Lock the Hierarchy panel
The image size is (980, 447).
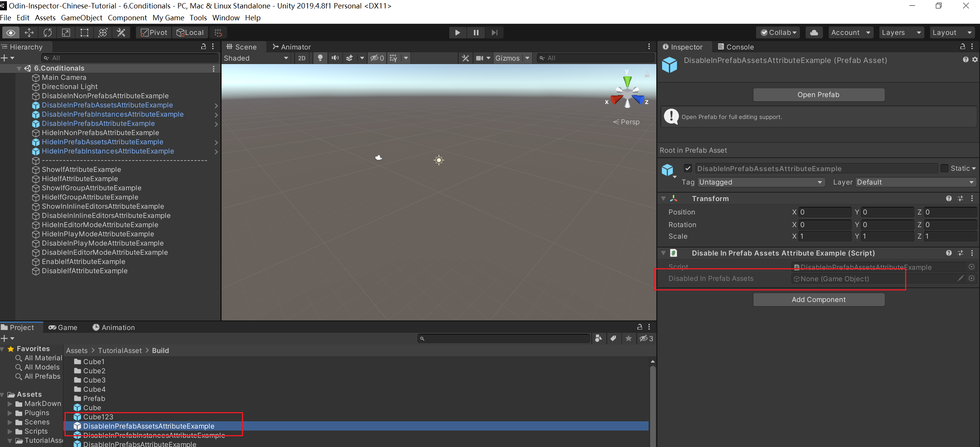click(204, 46)
